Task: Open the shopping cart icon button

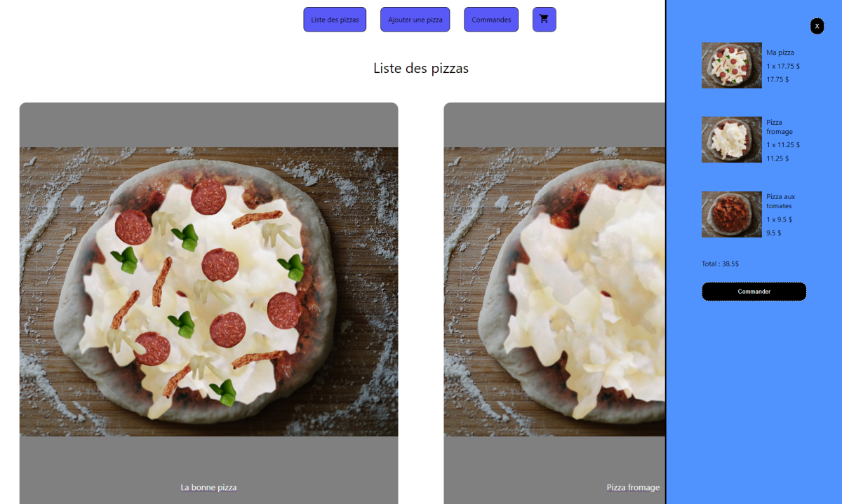Action: 544,20
